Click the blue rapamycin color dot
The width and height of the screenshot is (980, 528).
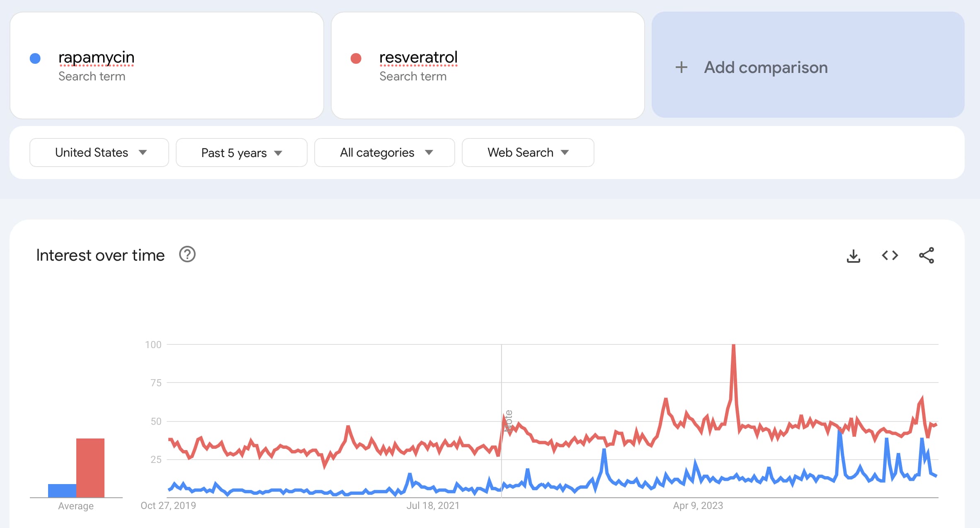click(35, 58)
